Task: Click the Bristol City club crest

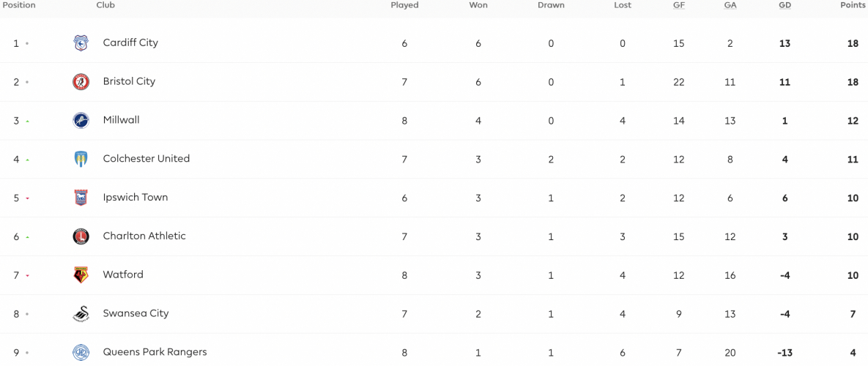Action: click(81, 82)
